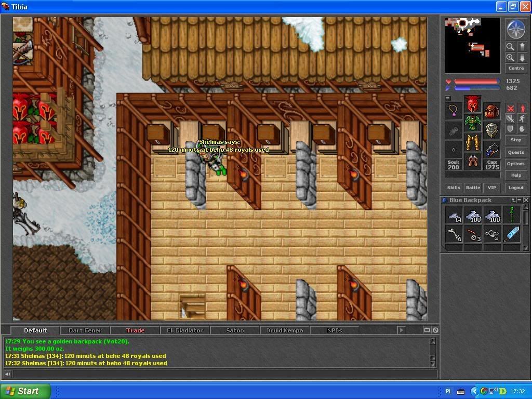Enable offensive fighting mode (crossed swords)
The height and width of the screenshot is (399, 532).
510,108
